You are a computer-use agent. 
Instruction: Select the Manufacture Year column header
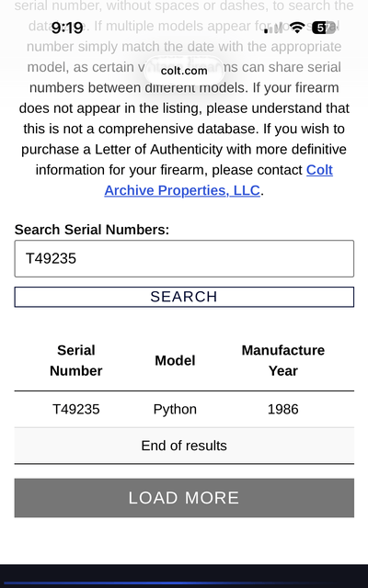point(283,360)
